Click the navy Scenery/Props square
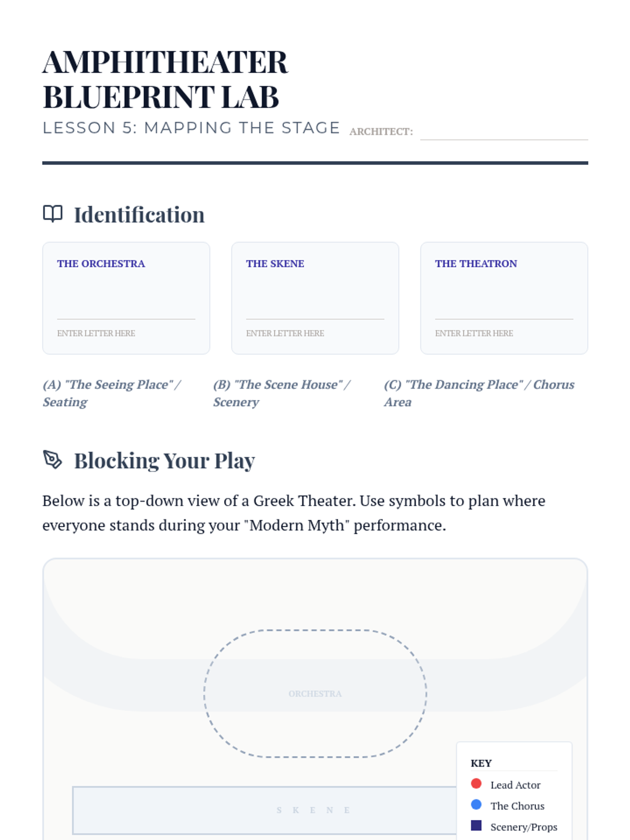The height and width of the screenshot is (840, 630). [x=476, y=826]
